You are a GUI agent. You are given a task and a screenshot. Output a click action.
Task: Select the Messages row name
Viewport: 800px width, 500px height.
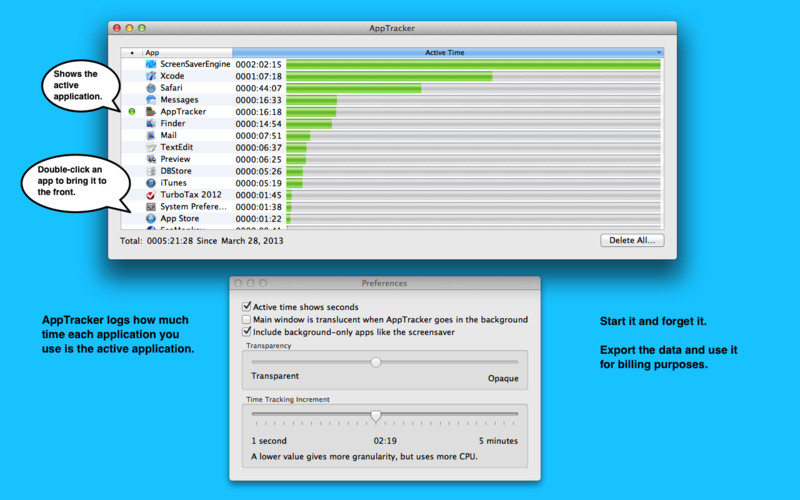click(179, 100)
